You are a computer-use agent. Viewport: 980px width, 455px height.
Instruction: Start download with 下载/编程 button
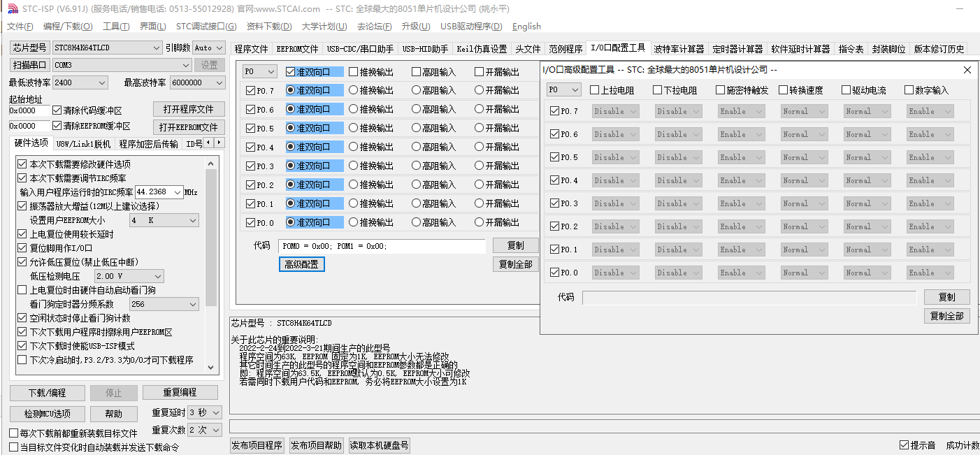[48, 393]
